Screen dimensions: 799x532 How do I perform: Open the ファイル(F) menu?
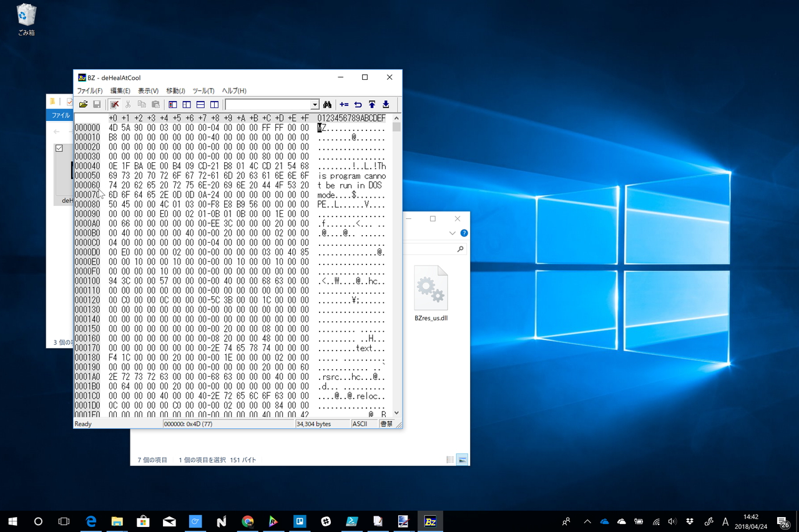[89, 91]
